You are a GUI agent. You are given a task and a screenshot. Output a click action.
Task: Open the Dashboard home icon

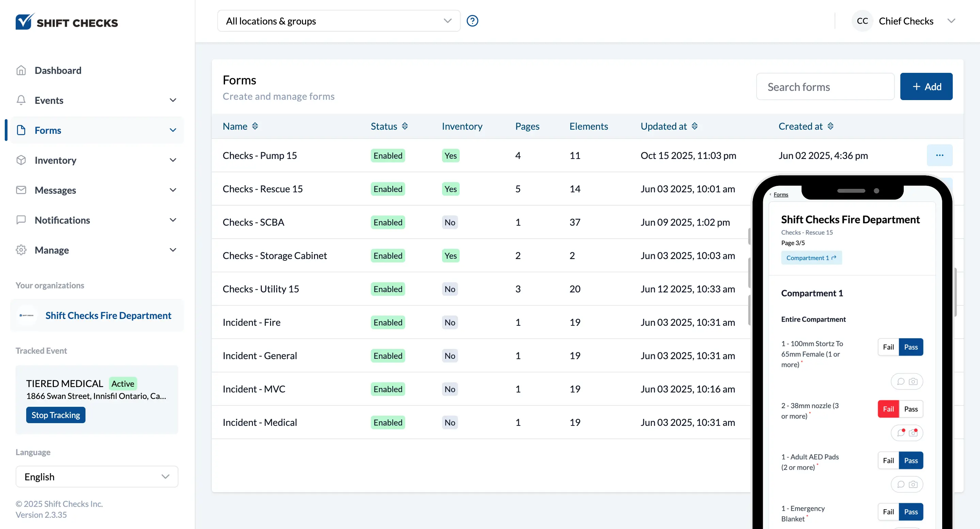[x=21, y=70]
